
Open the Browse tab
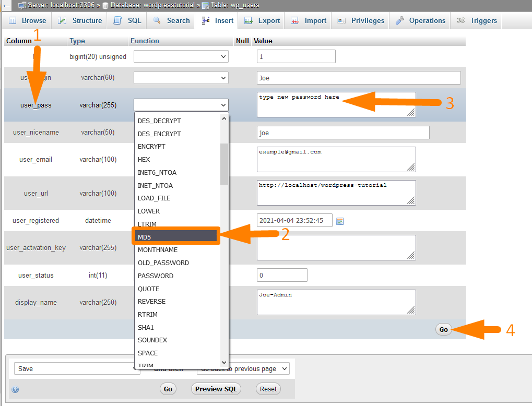click(x=28, y=20)
